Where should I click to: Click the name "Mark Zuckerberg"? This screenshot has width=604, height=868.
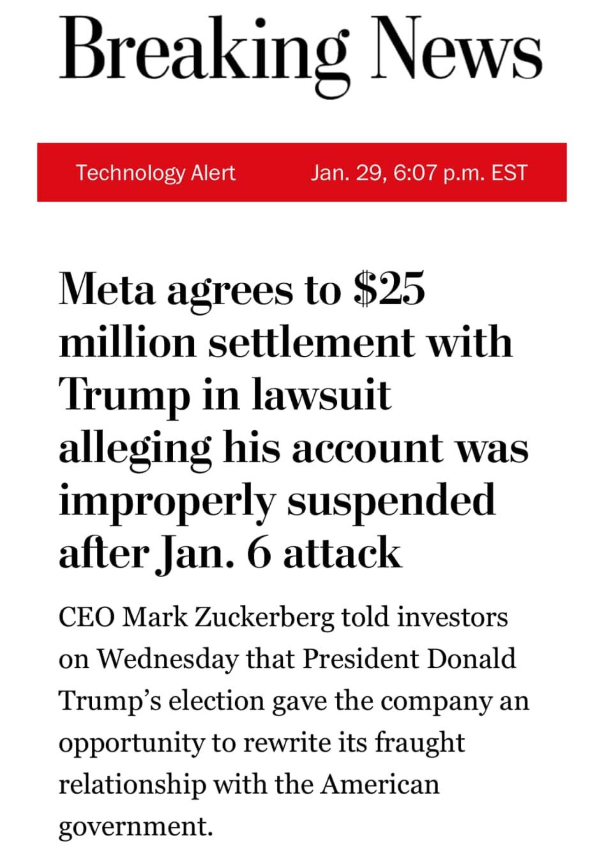point(228,618)
